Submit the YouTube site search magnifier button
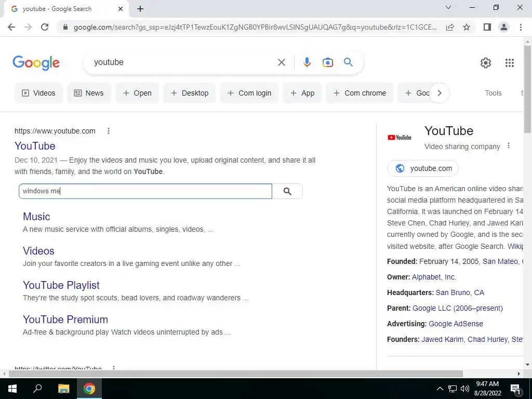This screenshot has height=399, width=532. (x=287, y=191)
